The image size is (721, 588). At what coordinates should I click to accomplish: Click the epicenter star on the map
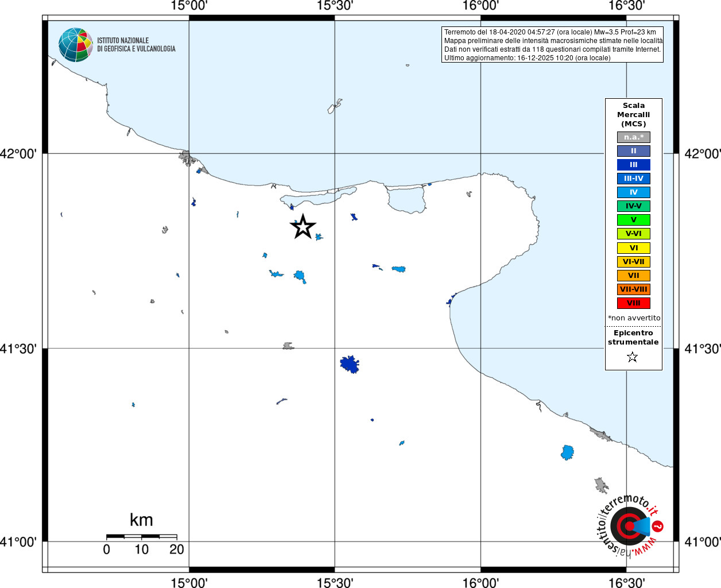303,227
